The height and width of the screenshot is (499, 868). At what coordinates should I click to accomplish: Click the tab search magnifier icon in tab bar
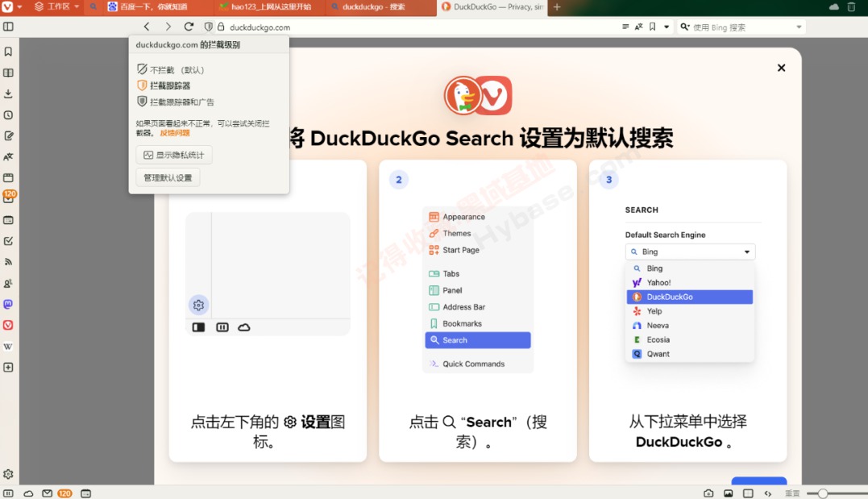tap(93, 6)
